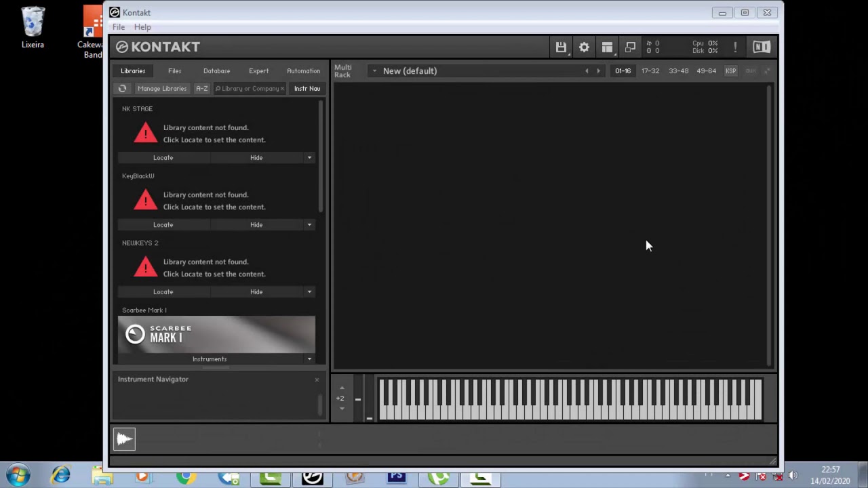The width and height of the screenshot is (868, 488).
Task: Open Kontakt options via gear icon
Action: [x=584, y=47]
